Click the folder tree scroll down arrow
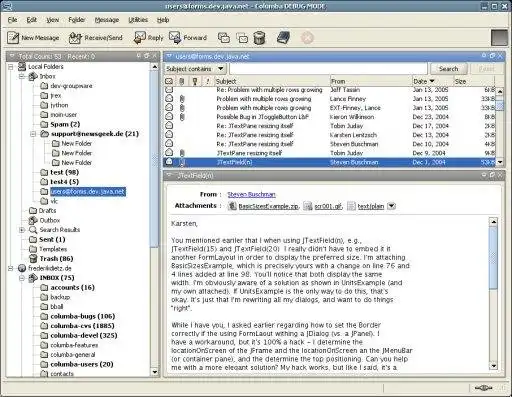512x397 pixels. coord(154,372)
